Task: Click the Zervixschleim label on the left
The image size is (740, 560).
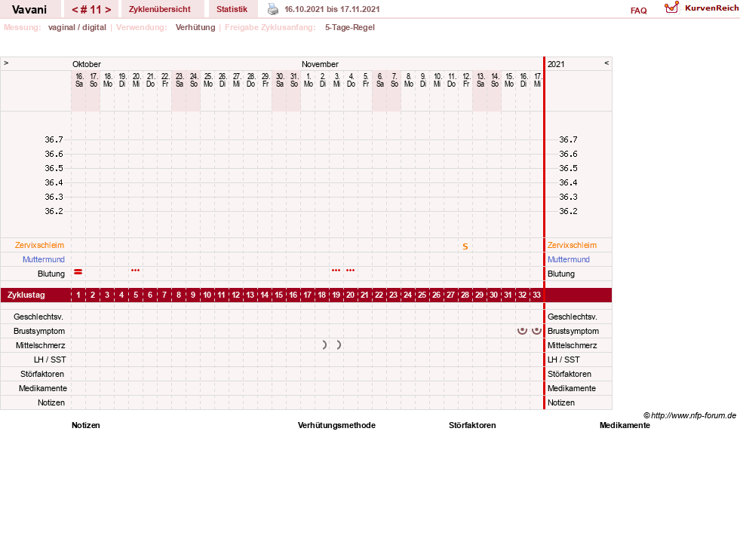Action: (40, 245)
